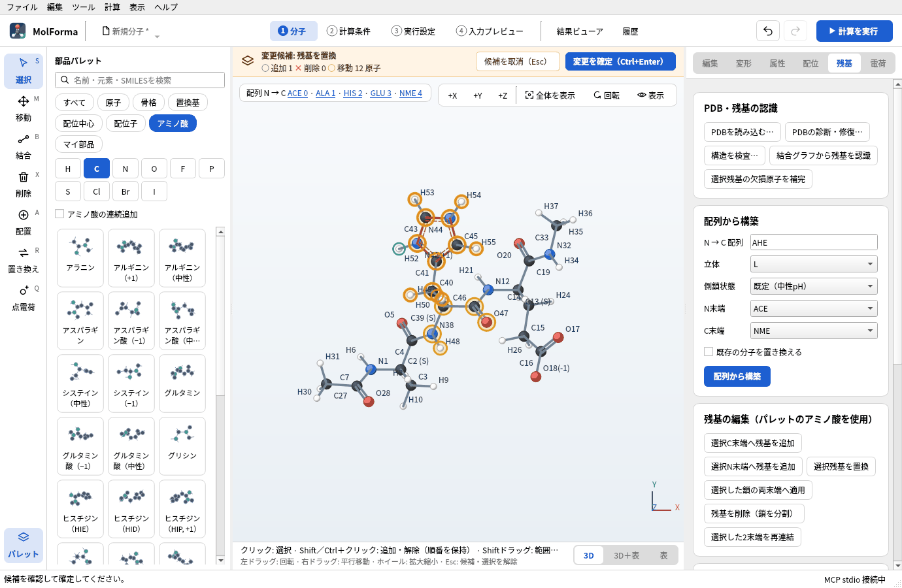902x588 pixels.
Task: Open the 計算 menu
Action: [x=112, y=7]
